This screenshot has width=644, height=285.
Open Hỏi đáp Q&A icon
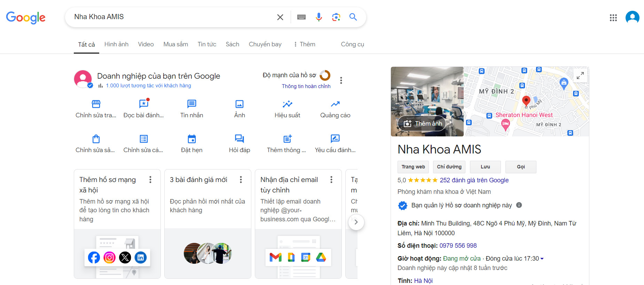point(239,139)
